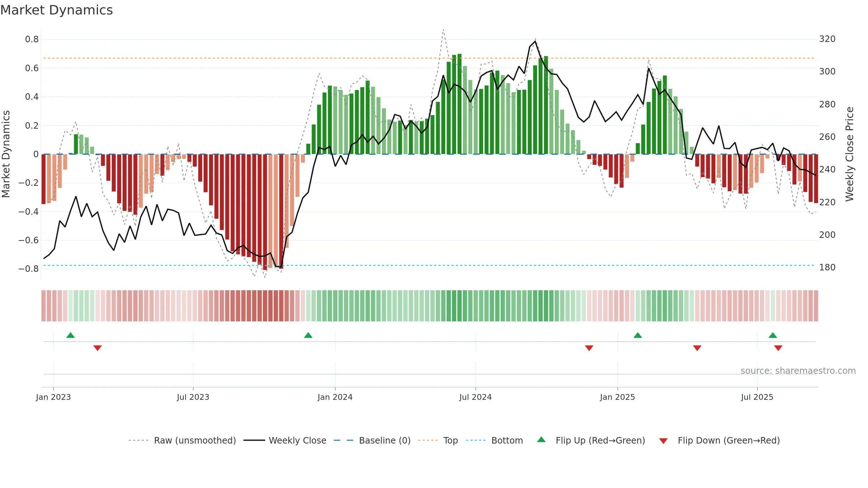The height and width of the screenshot is (488, 868).
Task: Click the Weekly Close Price axis title
Action: [850, 154]
